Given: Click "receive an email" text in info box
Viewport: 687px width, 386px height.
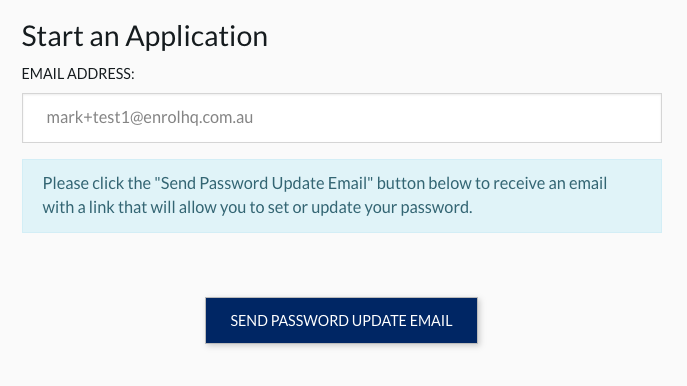Looking at the screenshot, I should click(549, 183).
